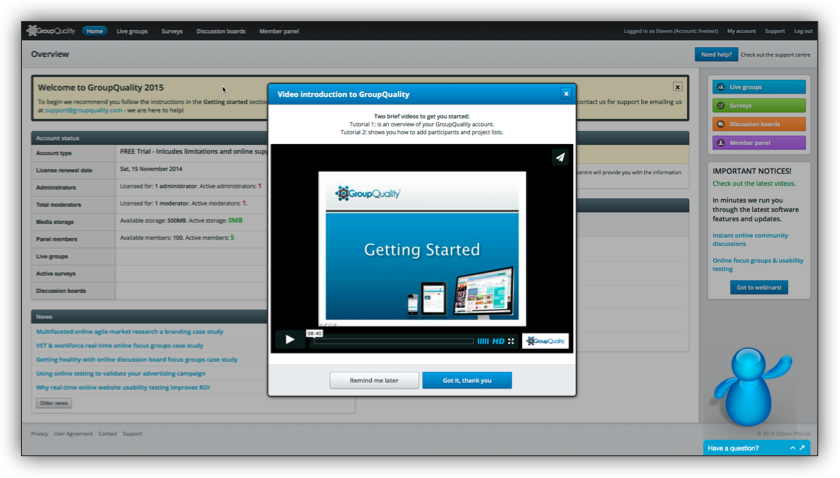840x478 pixels.
Task: Open the support@groupquality.com email link
Action: (x=84, y=110)
